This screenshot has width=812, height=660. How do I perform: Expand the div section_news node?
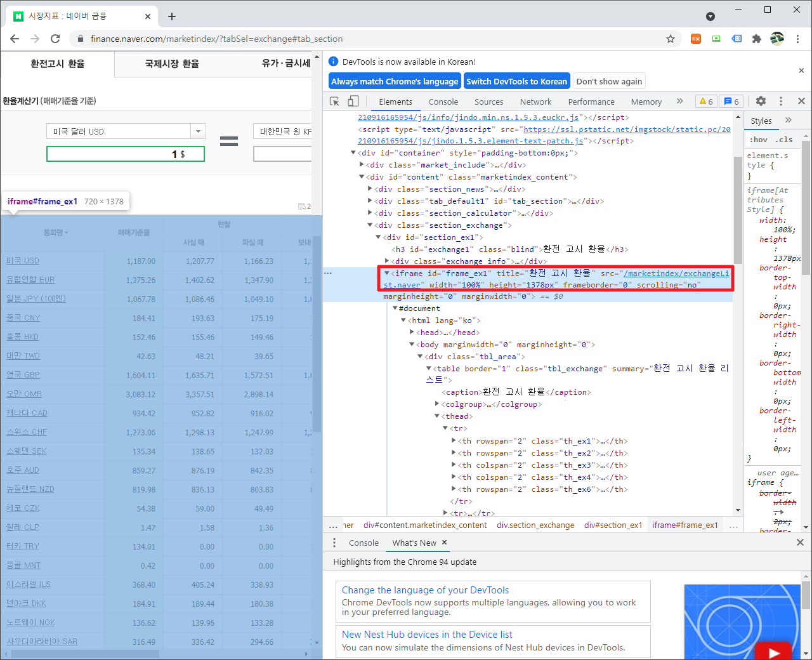click(370, 189)
